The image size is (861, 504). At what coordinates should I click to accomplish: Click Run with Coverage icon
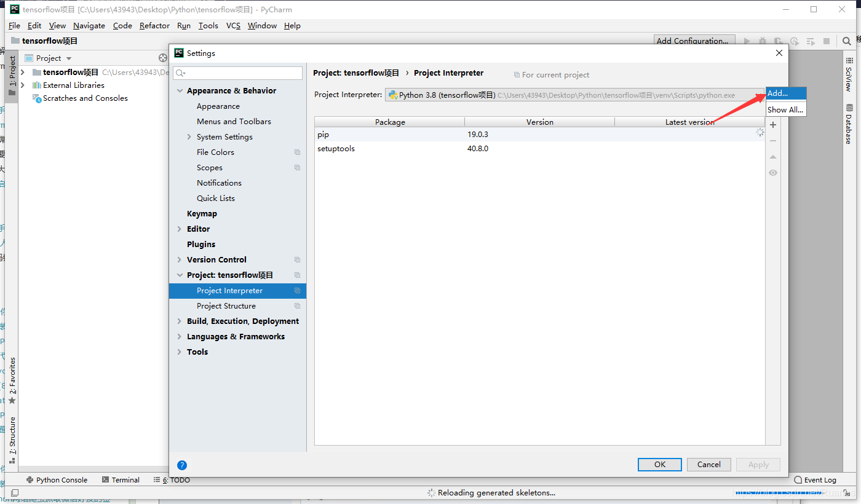pos(779,41)
